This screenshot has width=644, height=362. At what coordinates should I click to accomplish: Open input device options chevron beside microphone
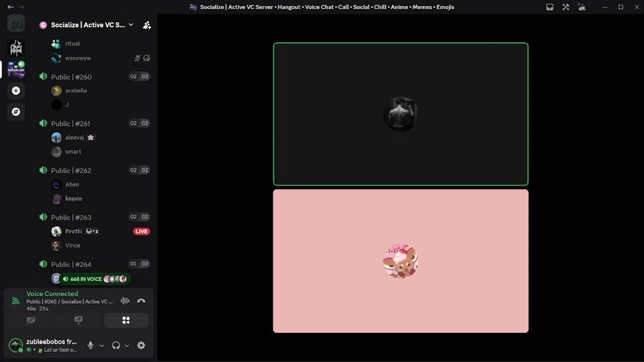pos(102,345)
